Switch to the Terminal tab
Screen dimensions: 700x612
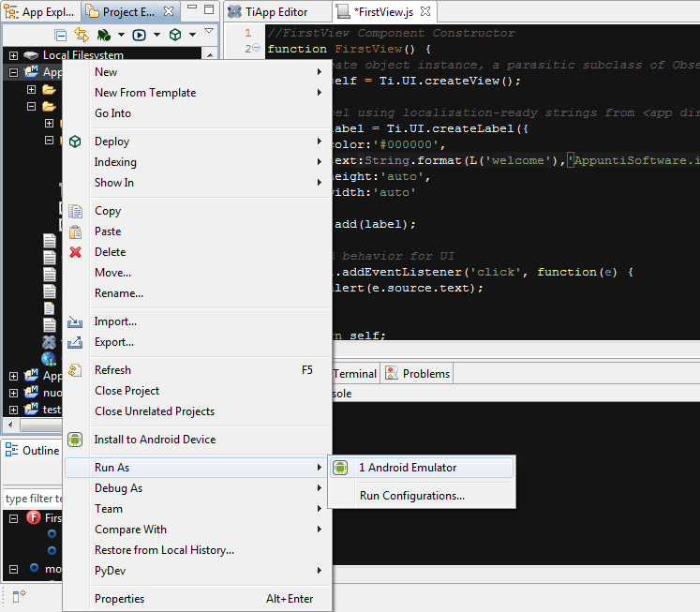tap(354, 373)
